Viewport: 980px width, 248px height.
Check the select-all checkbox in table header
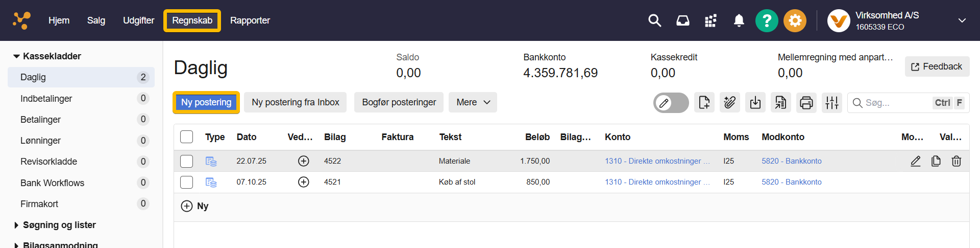187,137
